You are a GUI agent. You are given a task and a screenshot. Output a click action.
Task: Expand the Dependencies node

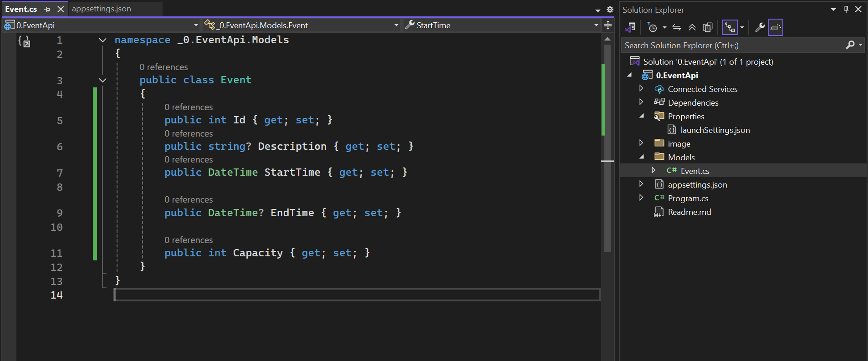pos(641,102)
